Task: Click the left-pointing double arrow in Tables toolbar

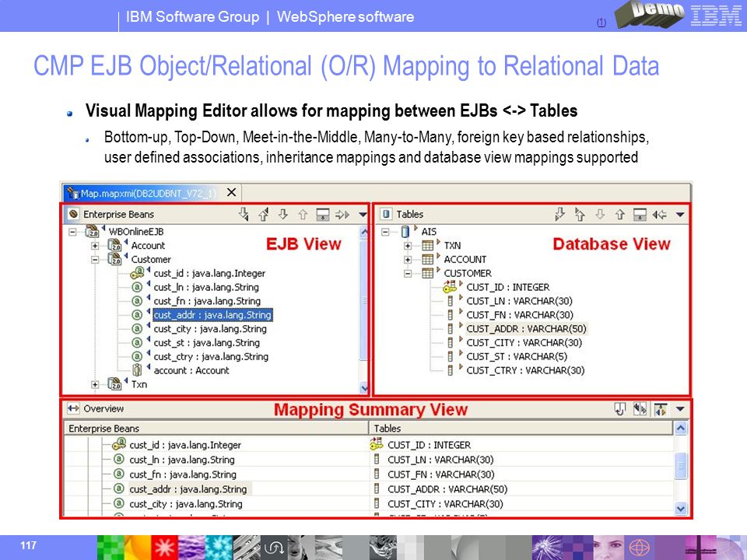Action: pos(659,215)
